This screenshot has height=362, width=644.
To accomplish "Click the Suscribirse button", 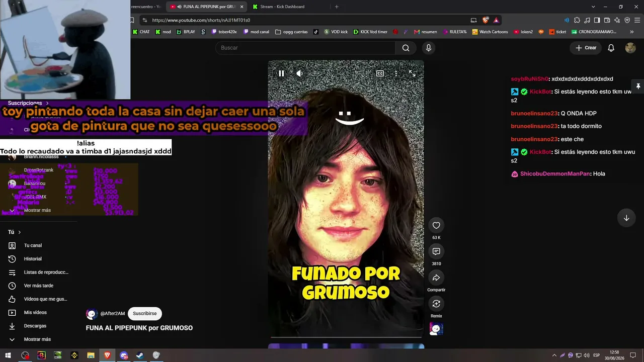I will (x=145, y=314).
